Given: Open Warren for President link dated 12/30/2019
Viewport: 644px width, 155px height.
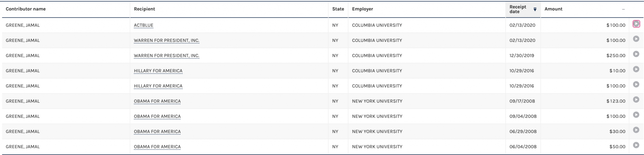Looking at the screenshot, I should [x=166, y=55].
